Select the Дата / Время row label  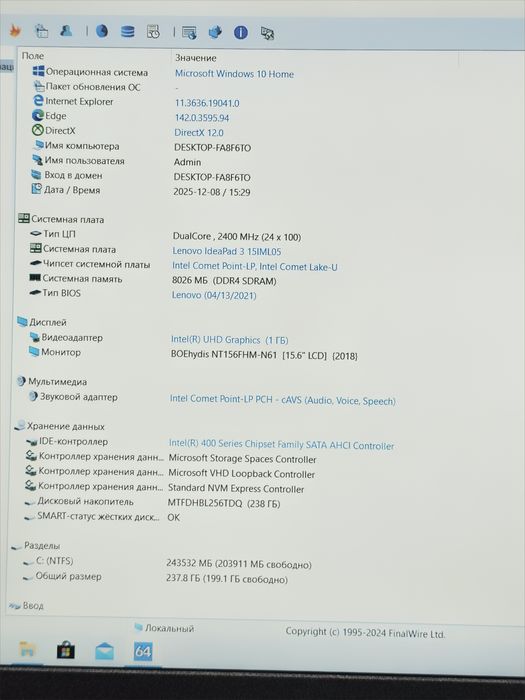point(72,190)
